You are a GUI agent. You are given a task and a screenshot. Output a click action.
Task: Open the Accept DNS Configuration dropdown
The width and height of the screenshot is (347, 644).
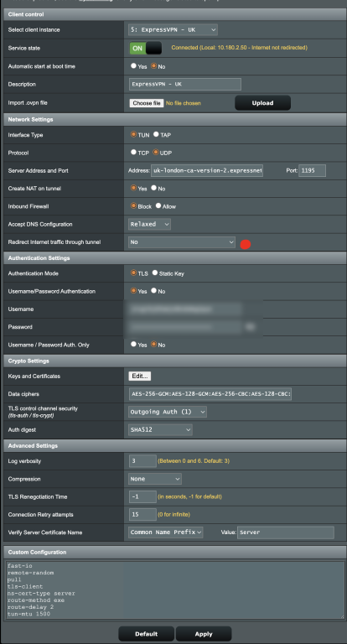[x=149, y=224]
